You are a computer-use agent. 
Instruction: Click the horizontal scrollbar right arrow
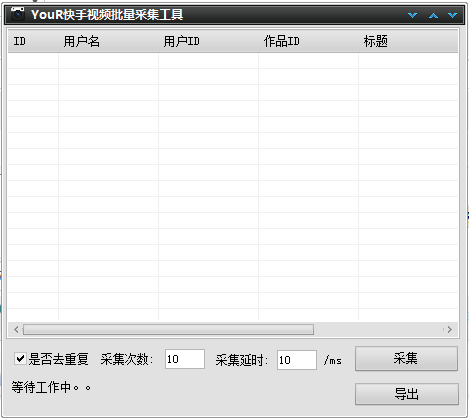tap(450, 330)
